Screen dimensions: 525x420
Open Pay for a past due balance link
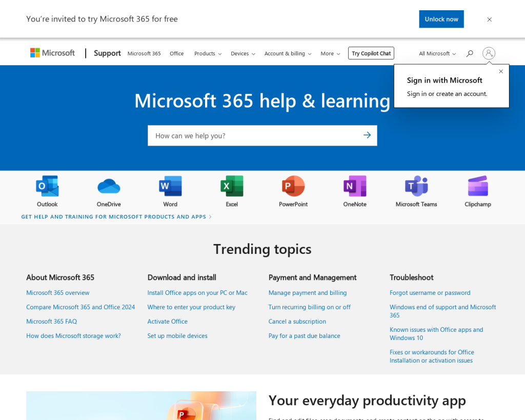click(x=305, y=336)
